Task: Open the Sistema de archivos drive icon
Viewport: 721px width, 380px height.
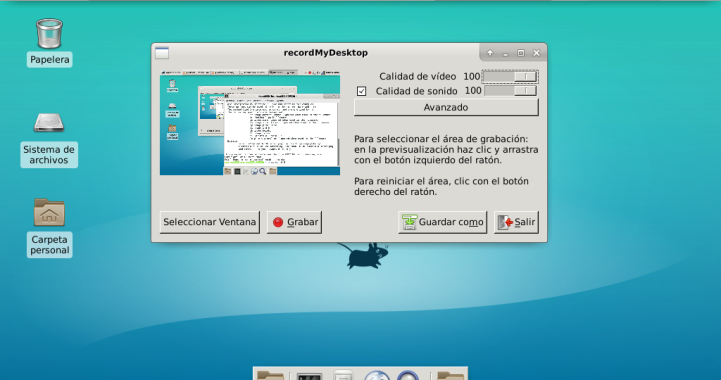Action: point(49,122)
